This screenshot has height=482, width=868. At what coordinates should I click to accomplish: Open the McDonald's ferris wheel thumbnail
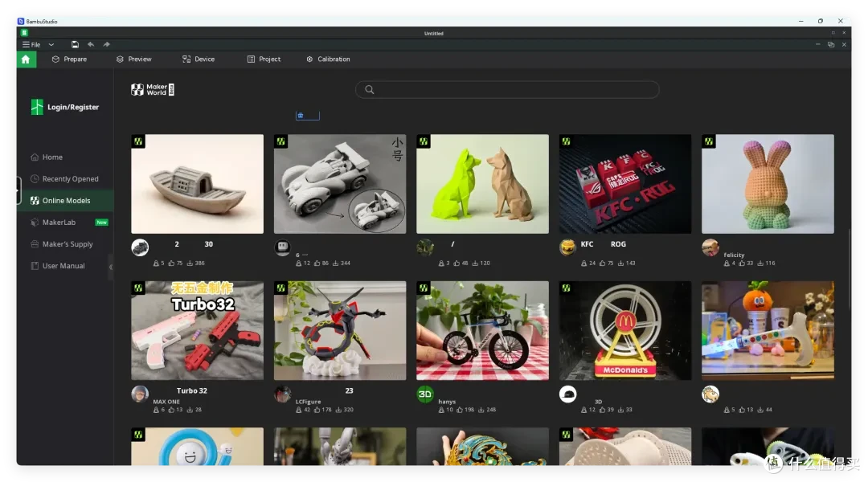[625, 330]
